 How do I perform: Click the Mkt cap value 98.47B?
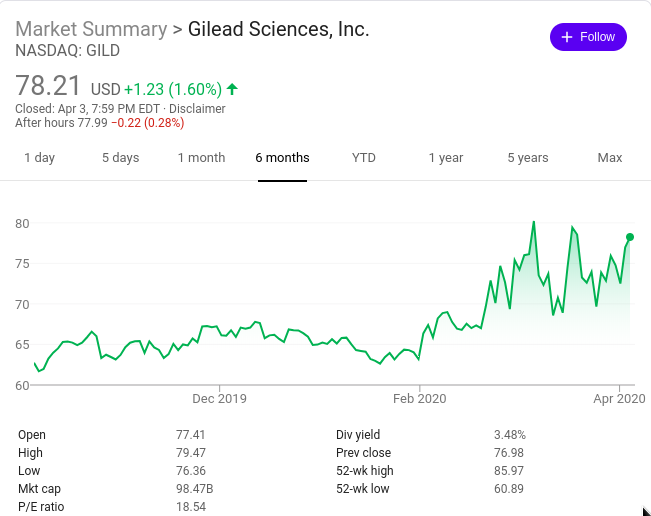tap(195, 489)
